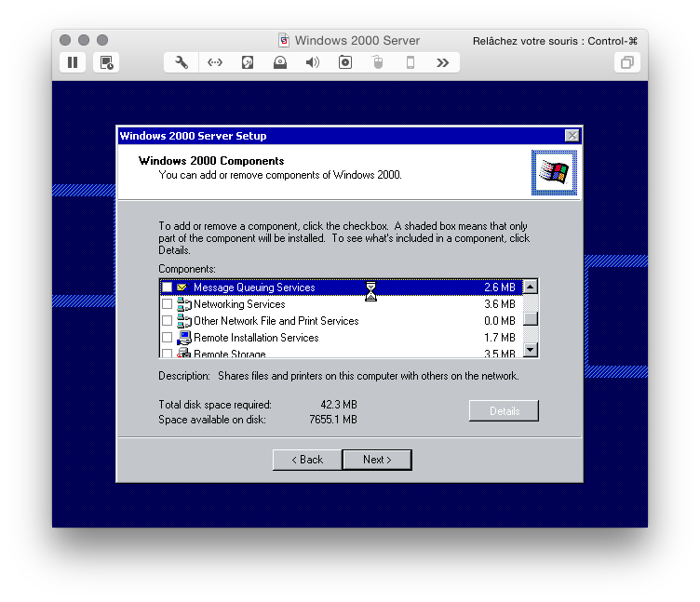Click the 3.6 MB size value
Screen dimensions: 700x602
coord(500,304)
